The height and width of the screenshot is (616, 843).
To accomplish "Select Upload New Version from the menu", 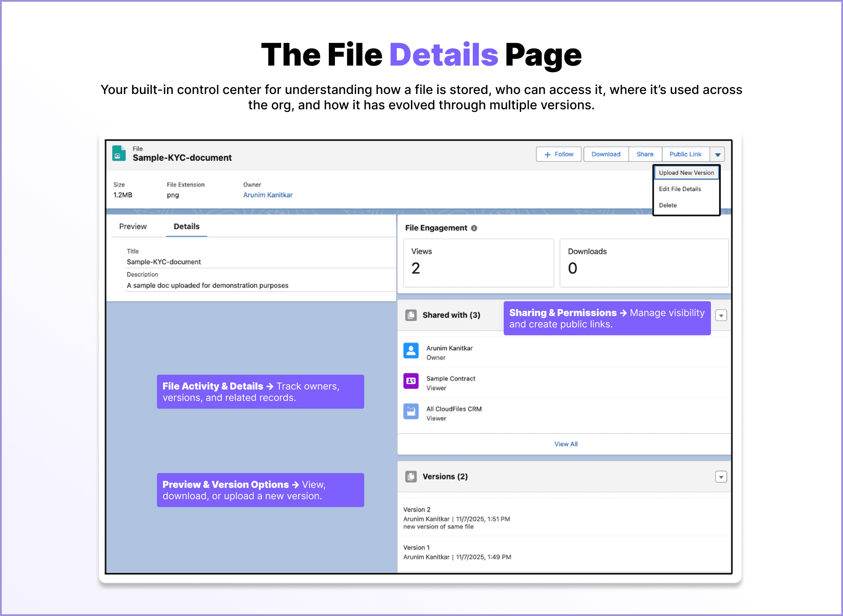I will pyautogui.click(x=686, y=172).
